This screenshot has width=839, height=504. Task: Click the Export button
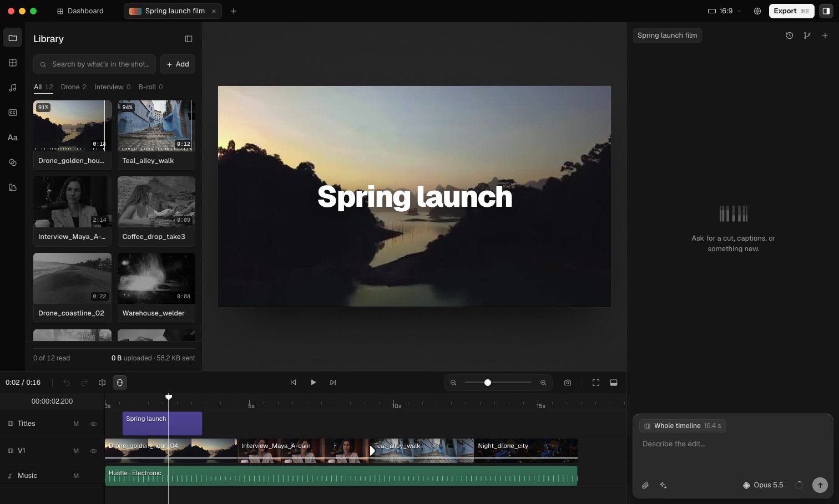coord(792,11)
